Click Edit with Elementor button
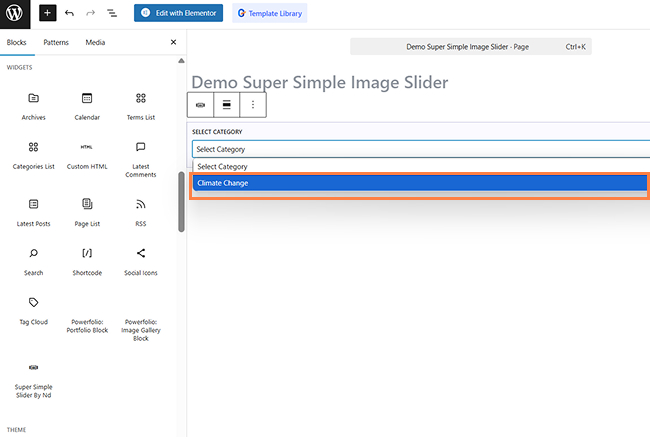This screenshot has height=440, width=650. pyautogui.click(x=178, y=14)
